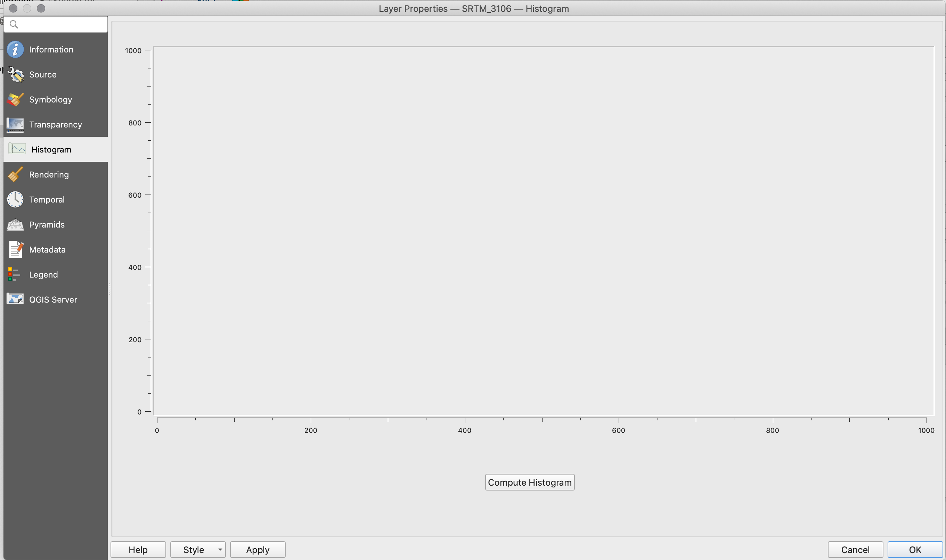Expand the Style options arrow
Image resolution: width=946 pixels, height=560 pixels.
tap(219, 549)
